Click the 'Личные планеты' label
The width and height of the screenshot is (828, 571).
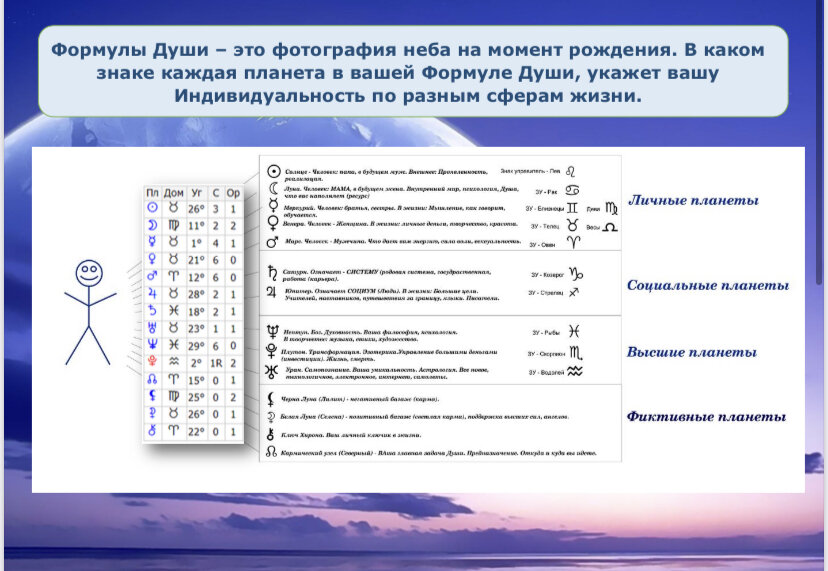[x=693, y=200]
